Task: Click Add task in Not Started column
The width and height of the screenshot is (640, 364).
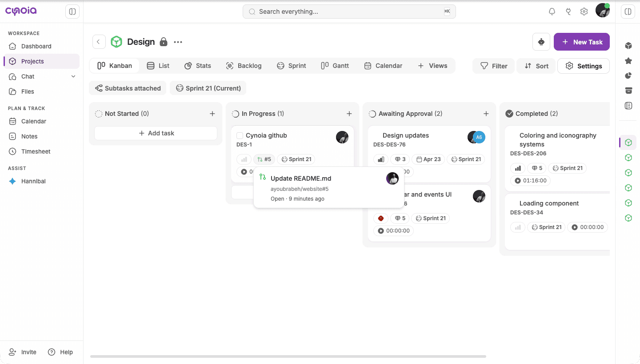Action: (x=156, y=133)
